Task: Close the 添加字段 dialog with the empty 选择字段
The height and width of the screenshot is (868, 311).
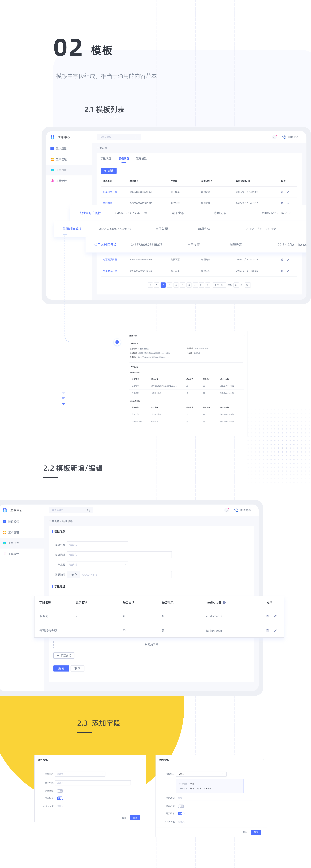Action: pos(142,760)
